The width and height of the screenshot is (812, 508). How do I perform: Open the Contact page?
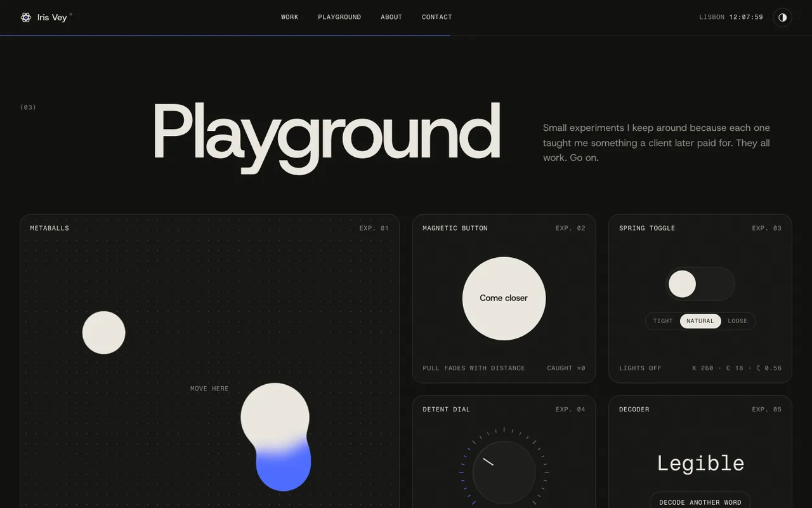pos(437,17)
